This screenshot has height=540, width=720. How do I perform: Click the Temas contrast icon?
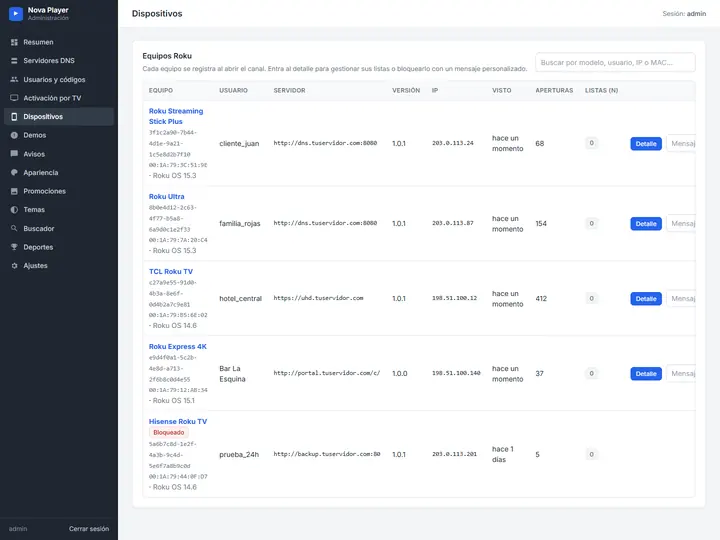point(14,209)
